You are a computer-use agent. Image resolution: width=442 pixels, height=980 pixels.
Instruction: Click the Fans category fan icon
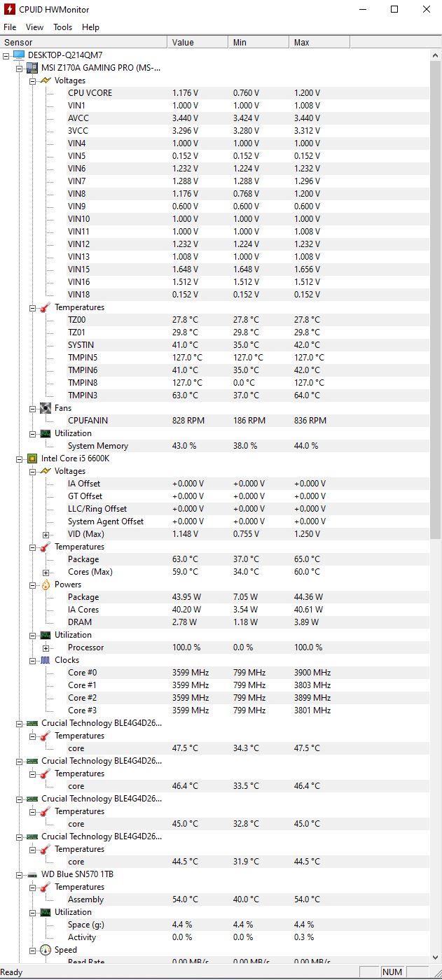(x=46, y=408)
